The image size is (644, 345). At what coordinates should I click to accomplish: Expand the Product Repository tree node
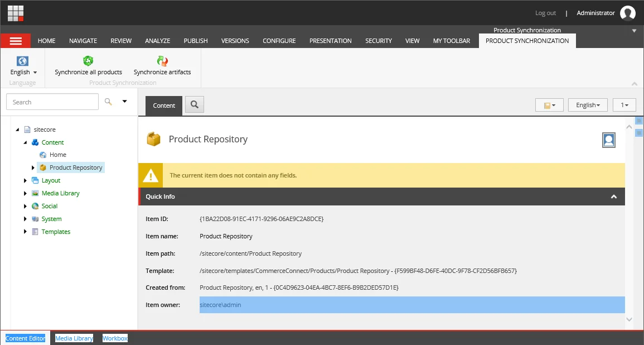pyautogui.click(x=33, y=168)
